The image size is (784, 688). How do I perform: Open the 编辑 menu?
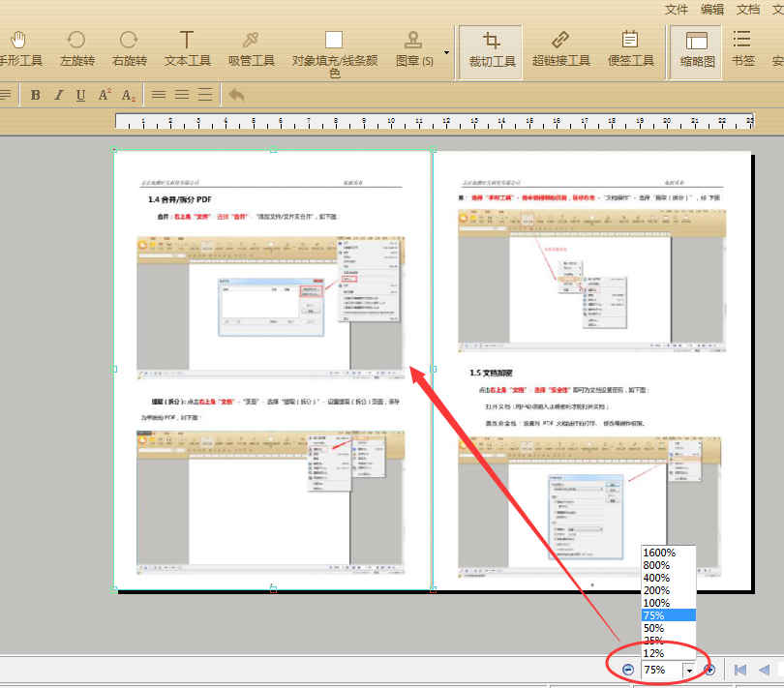pos(712,10)
